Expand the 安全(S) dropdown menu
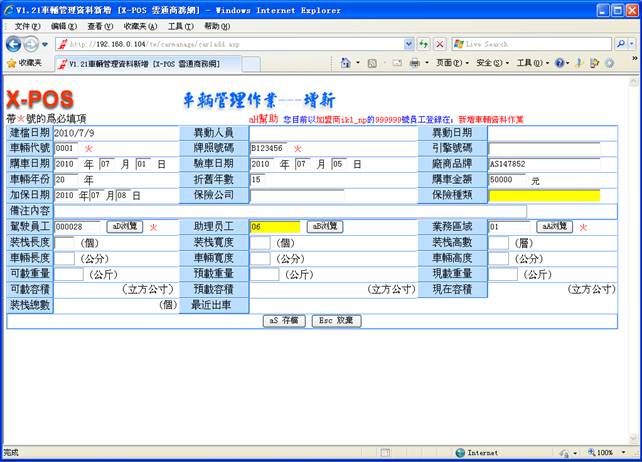 (x=489, y=62)
